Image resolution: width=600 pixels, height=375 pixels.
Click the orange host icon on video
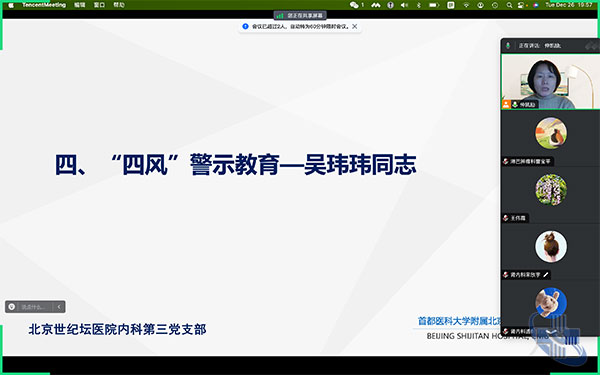point(506,104)
